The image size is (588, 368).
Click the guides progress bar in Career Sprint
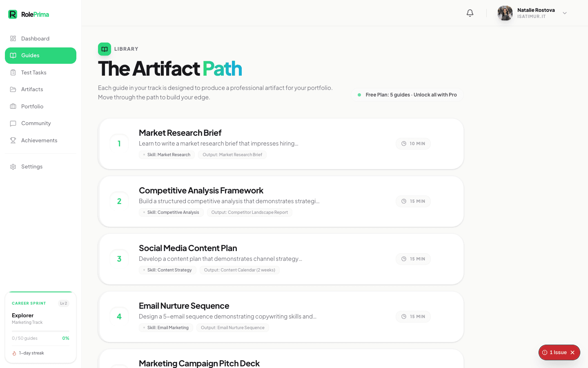[40, 331]
